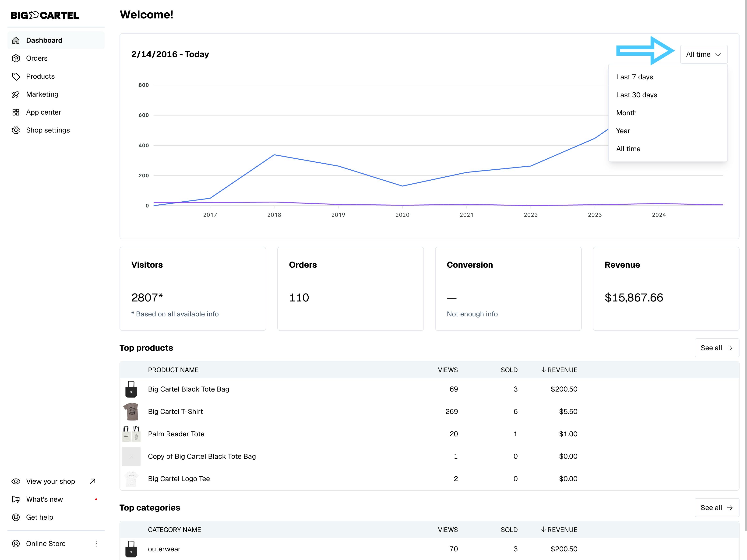747x560 pixels.
Task: Click the sort arrow on Top categories REVENUE
Action: tap(543, 529)
